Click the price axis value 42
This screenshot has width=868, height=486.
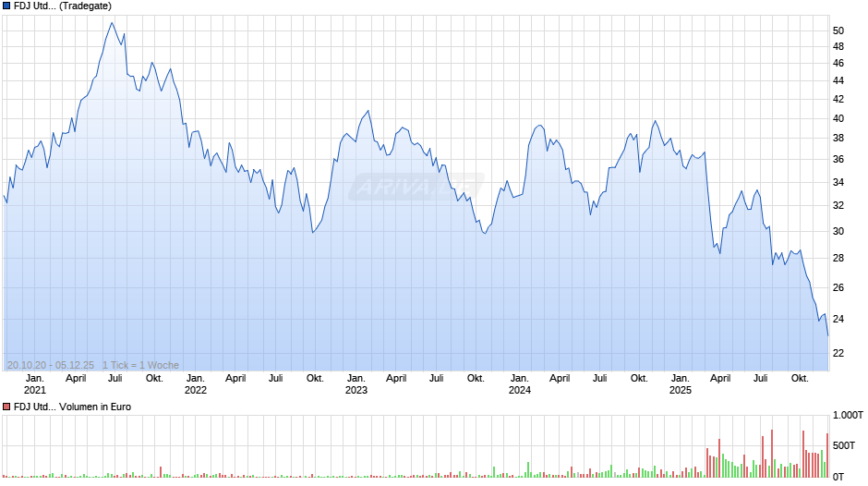pos(838,99)
